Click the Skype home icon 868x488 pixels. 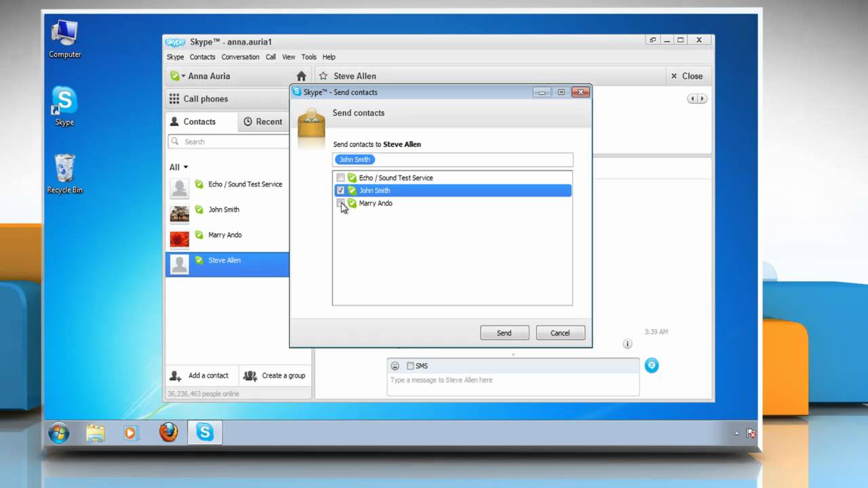(x=301, y=76)
